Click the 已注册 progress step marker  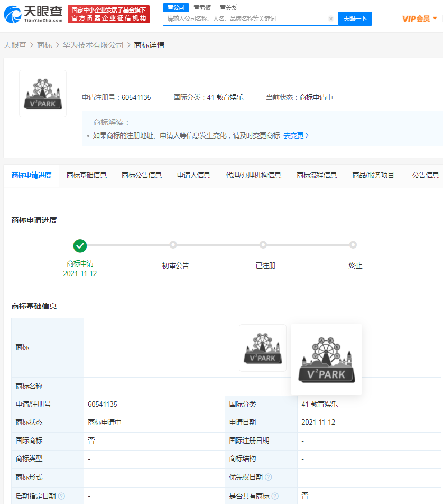(x=263, y=245)
